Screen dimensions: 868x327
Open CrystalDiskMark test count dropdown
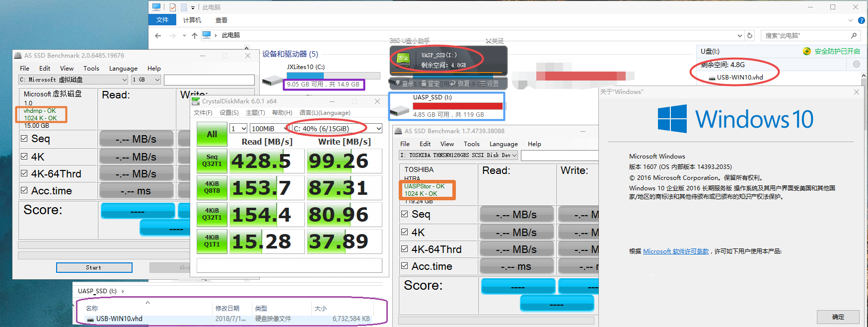(238, 129)
